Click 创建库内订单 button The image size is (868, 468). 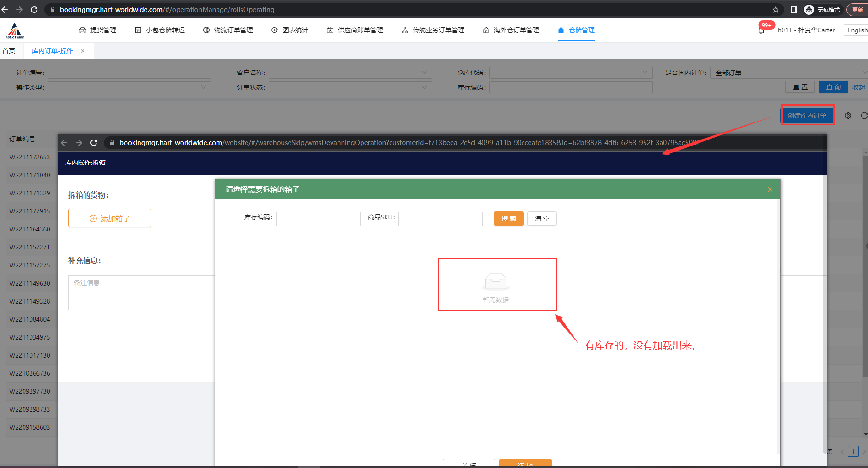click(807, 115)
